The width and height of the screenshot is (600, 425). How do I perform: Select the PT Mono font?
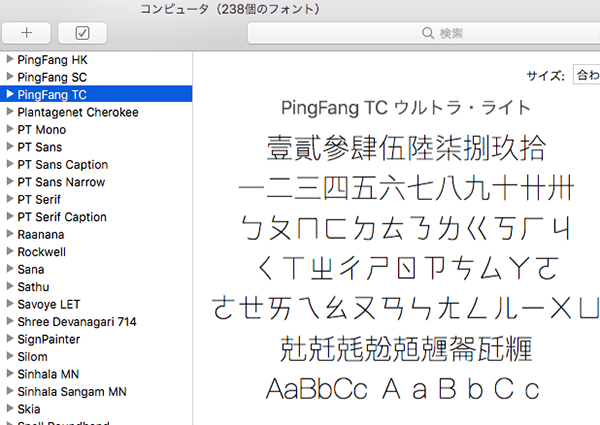coord(42,130)
